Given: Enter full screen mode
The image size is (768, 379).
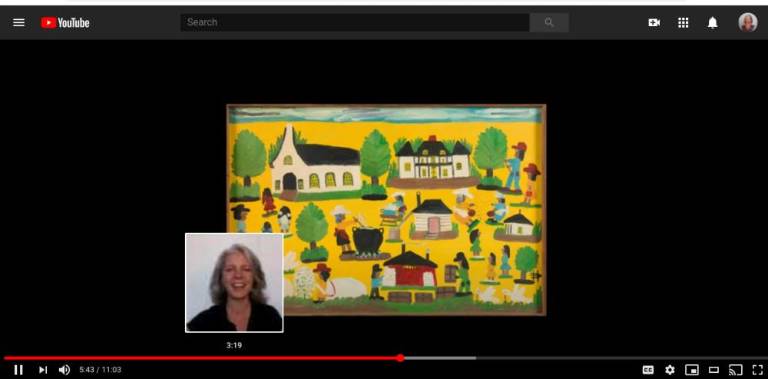Looking at the screenshot, I should pyautogui.click(x=758, y=370).
